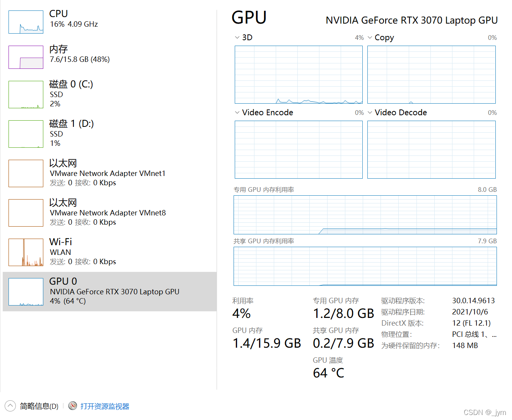Click the 148 MB reserved memory value
512x420 pixels.
(465, 345)
